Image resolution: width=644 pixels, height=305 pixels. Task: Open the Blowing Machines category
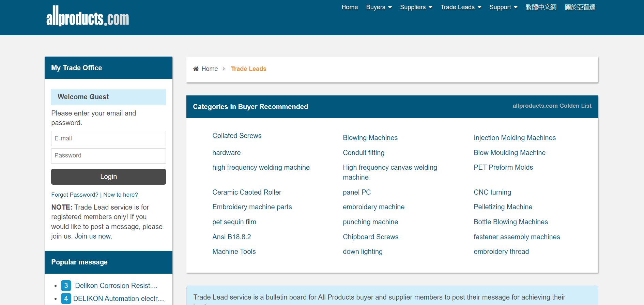(x=370, y=138)
